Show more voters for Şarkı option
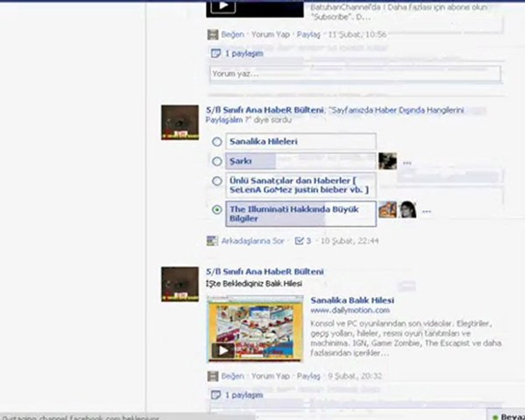 (x=407, y=163)
